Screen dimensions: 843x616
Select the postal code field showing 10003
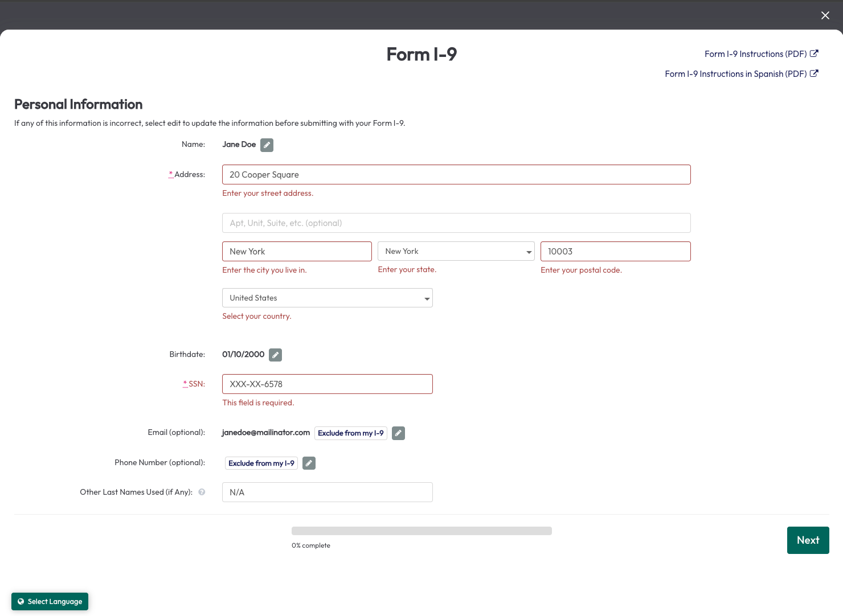point(615,252)
